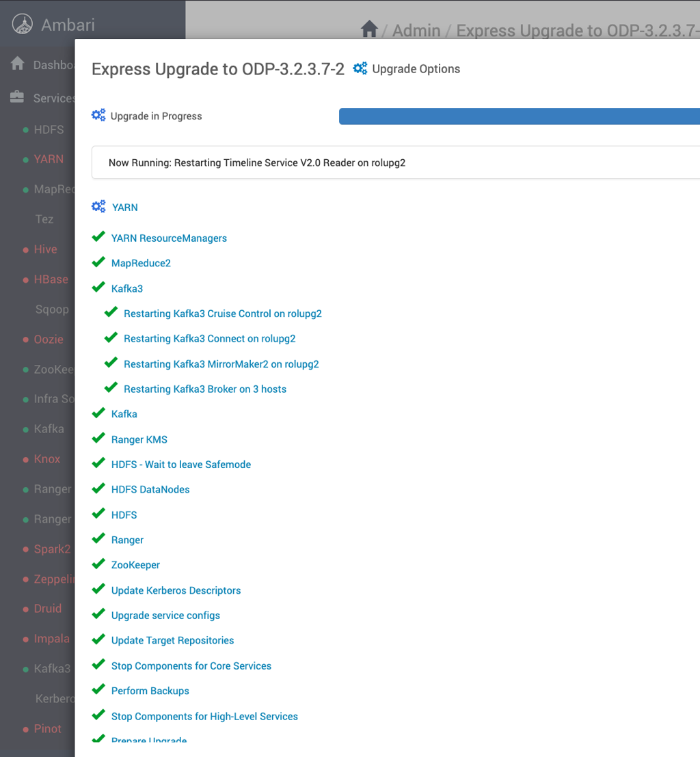This screenshot has width=700, height=757.
Task: Click the checkmark beside ZooKeeper step
Action: tap(98, 564)
